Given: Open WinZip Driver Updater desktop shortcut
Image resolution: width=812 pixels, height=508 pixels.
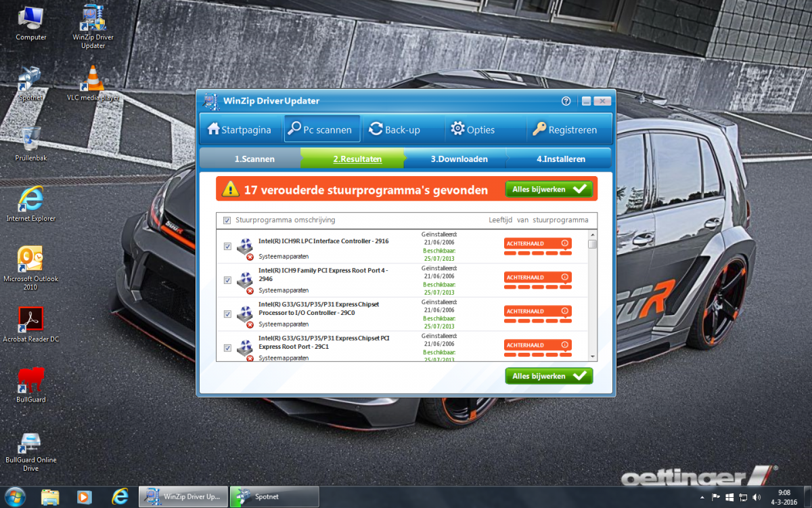Looking at the screenshot, I should coord(93,27).
